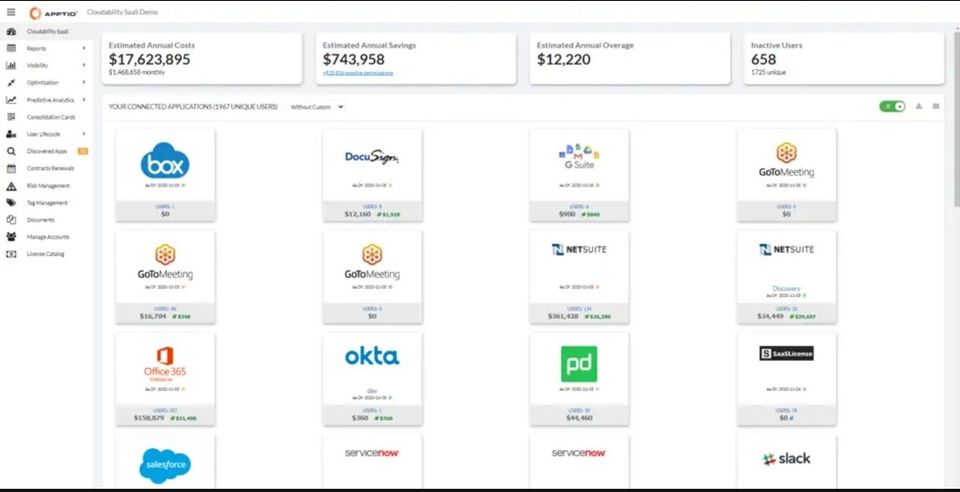Click the USERS link on the Box card

point(165,207)
